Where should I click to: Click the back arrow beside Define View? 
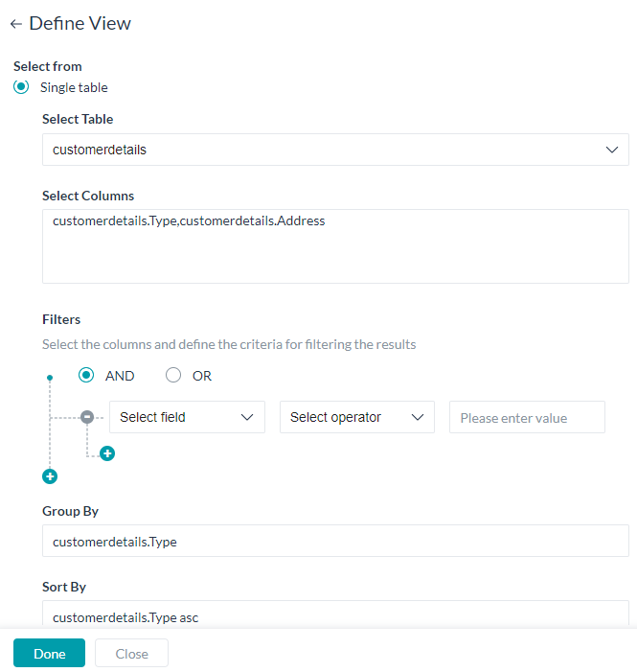coord(16,24)
